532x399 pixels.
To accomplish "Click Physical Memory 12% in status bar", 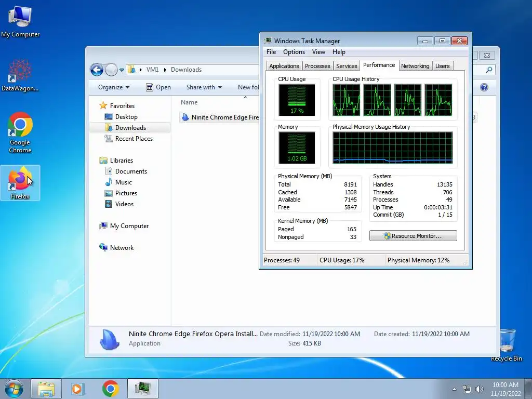I will tap(418, 260).
